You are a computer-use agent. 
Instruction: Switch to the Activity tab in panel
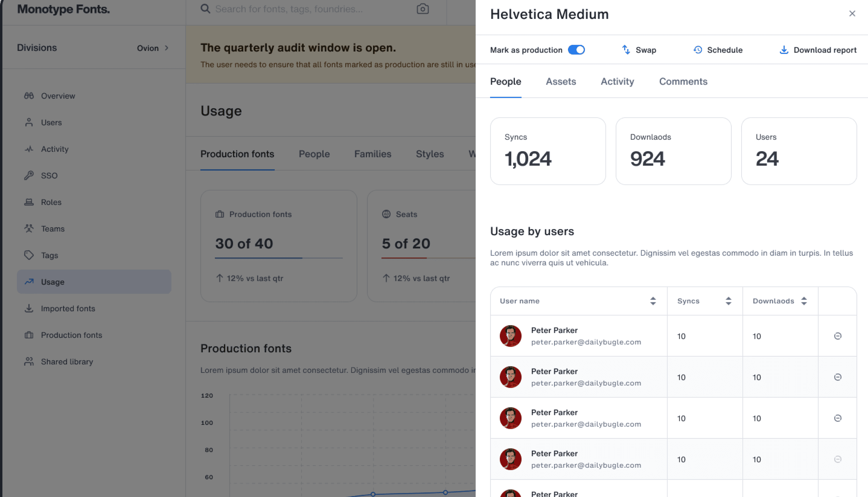coord(618,82)
